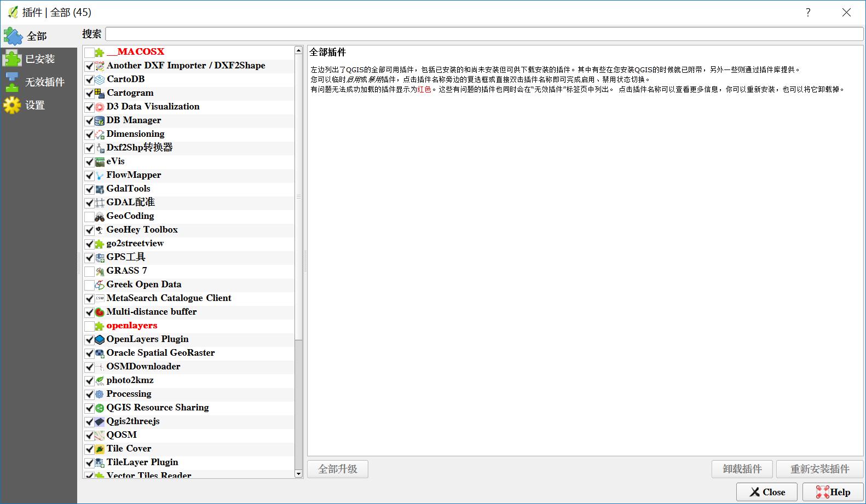Uncheck the QOSM plugin checkbox
Viewport: 866px width, 504px height.
coord(89,436)
